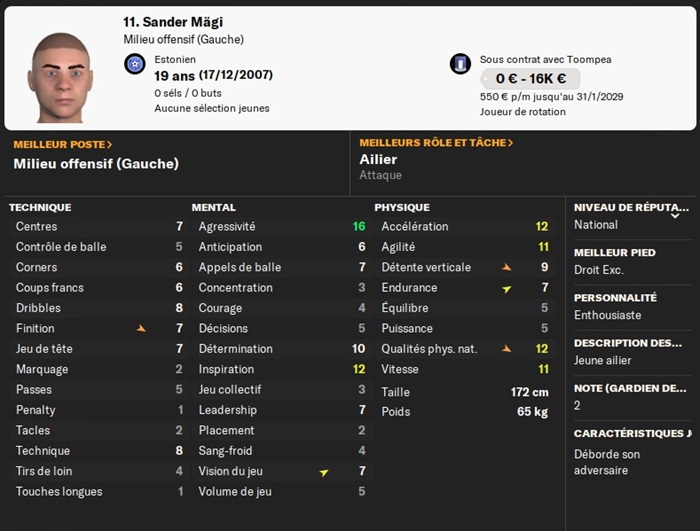The image size is (700, 531).
Task: Click the Toompea club badge icon
Action: [x=460, y=63]
